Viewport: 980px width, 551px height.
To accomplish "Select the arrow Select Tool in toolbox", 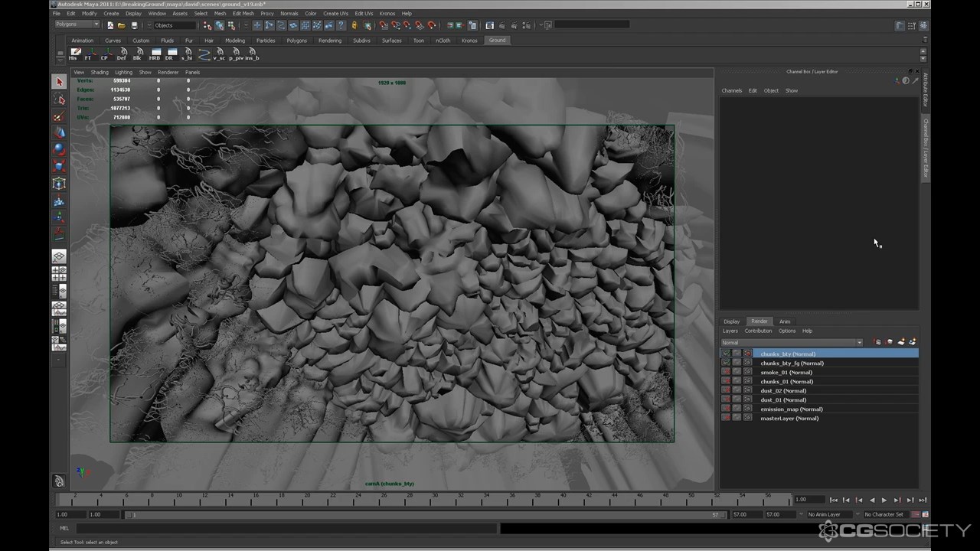I will point(59,82).
